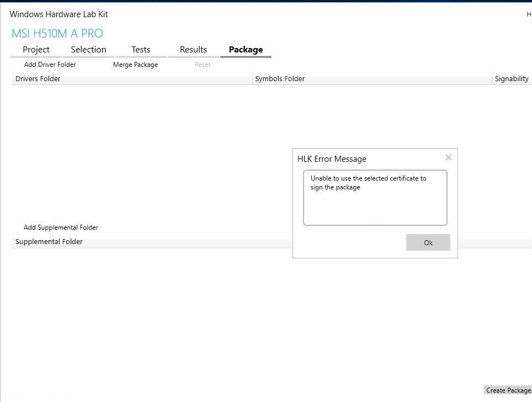Close the HLK Error Message dialog
This screenshot has height=402, width=532.
448,157
